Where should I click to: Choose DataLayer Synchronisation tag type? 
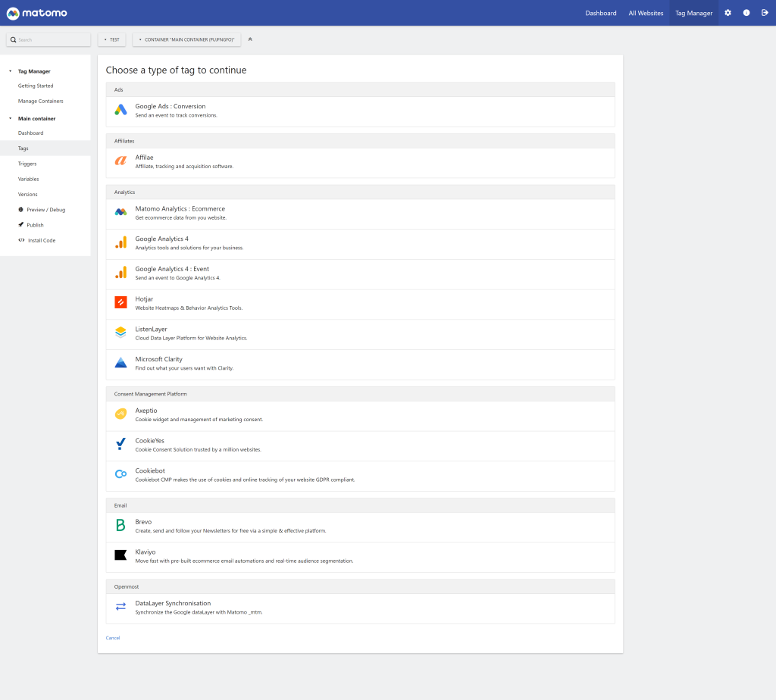click(360, 608)
